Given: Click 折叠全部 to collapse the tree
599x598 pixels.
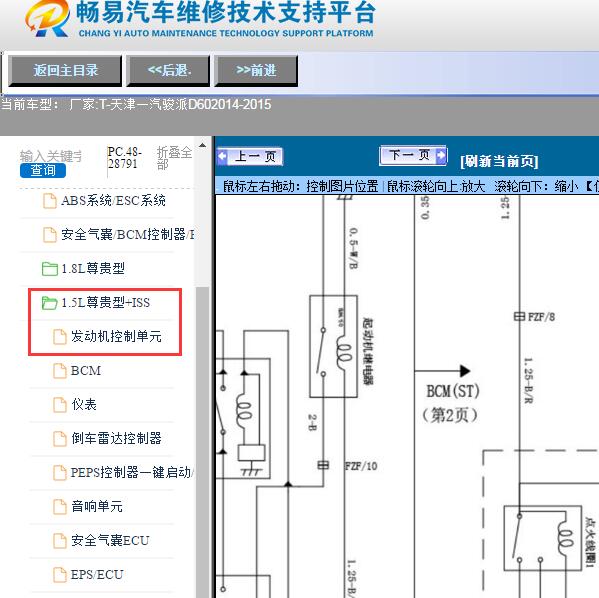Looking at the screenshot, I should pyautogui.click(x=174, y=157).
